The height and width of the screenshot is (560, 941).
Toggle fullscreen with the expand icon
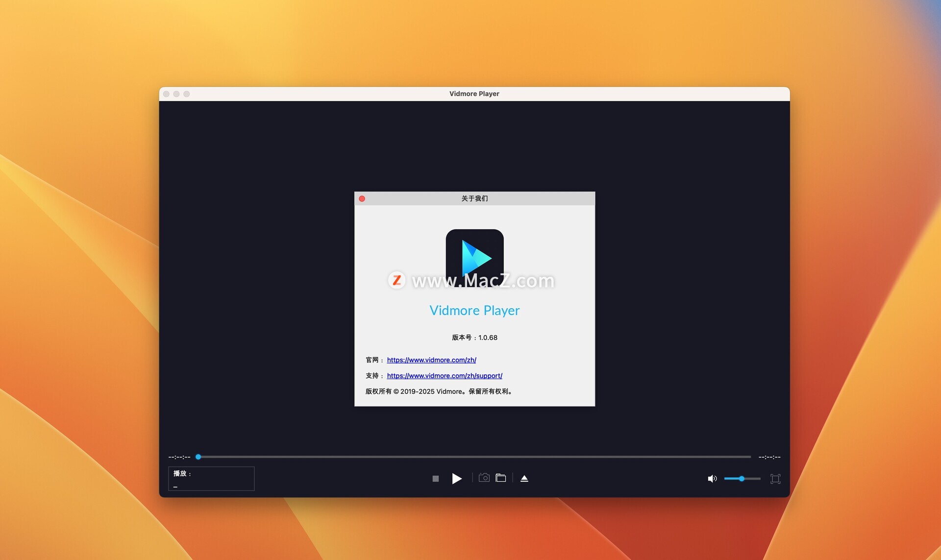(775, 479)
